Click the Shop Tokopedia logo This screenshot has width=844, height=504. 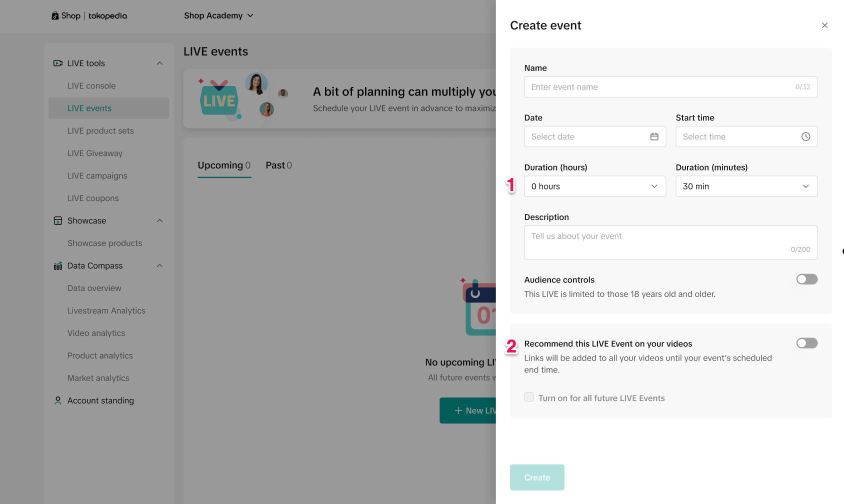click(89, 16)
